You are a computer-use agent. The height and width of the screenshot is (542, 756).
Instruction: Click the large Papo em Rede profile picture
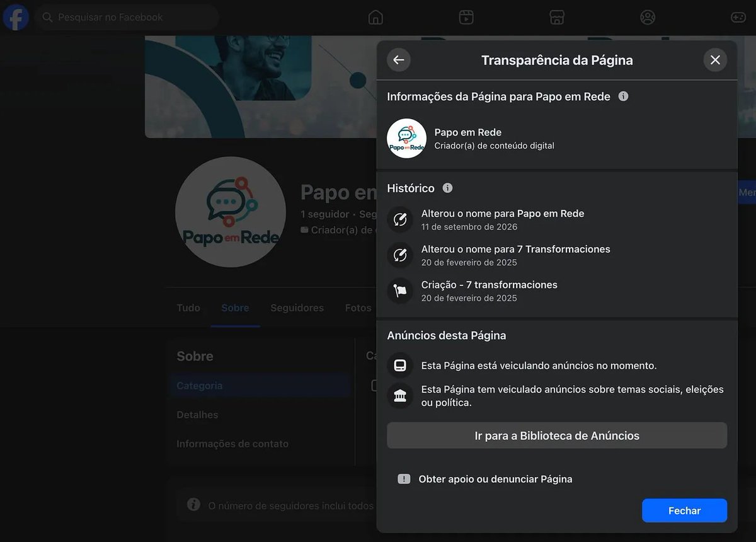tap(231, 212)
